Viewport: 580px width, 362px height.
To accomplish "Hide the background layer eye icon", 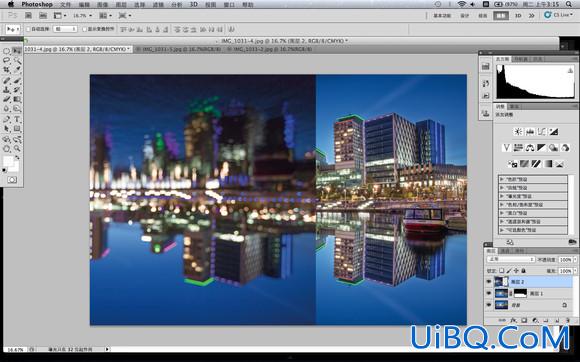I will click(x=489, y=305).
